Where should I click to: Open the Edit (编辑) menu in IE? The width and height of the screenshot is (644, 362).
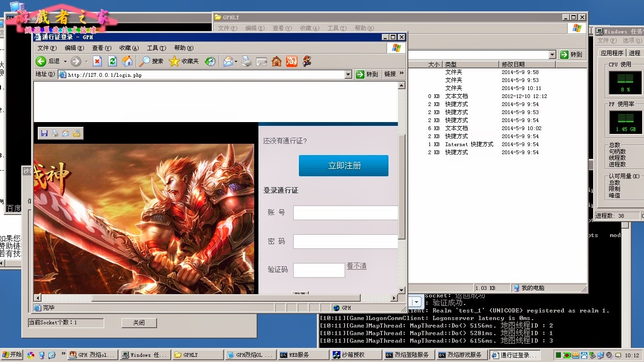(74, 48)
